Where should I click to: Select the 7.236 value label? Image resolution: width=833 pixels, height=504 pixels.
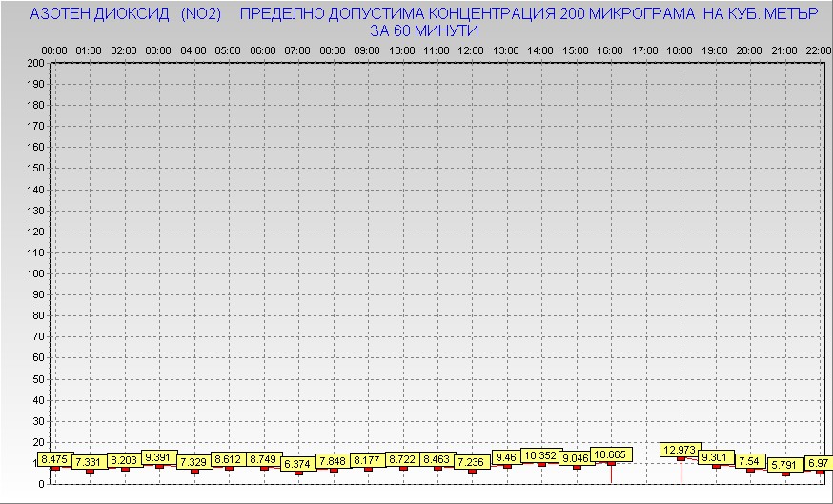pyautogui.click(x=472, y=462)
